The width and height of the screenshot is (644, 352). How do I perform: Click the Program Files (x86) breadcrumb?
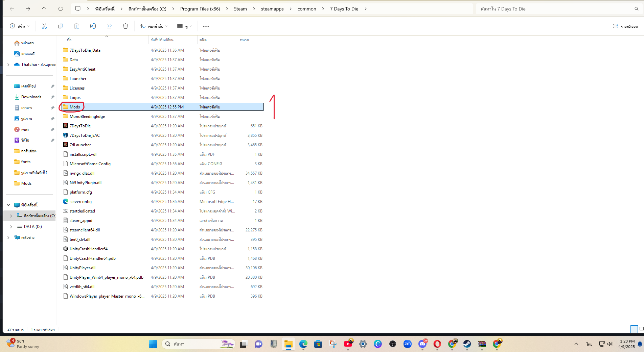(200, 9)
